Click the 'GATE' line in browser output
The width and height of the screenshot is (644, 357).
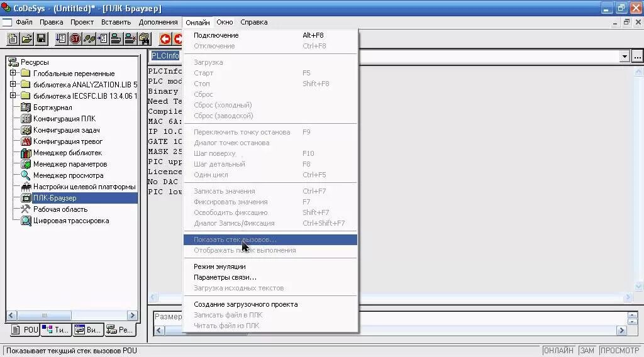[165, 141]
